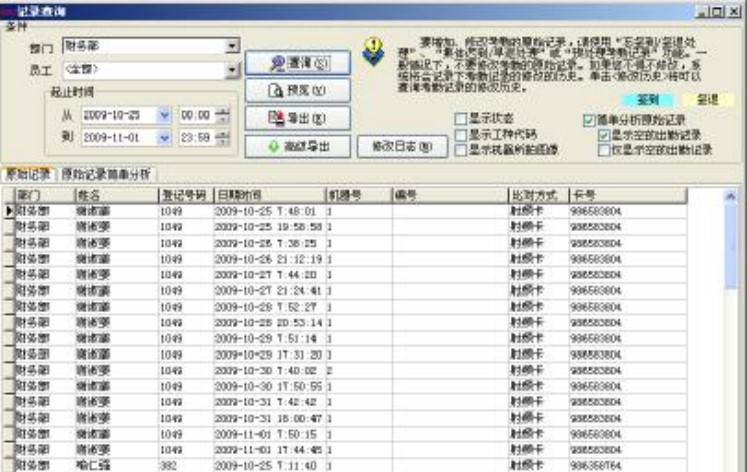This screenshot has height=472, width=747.
Task: Click the 导出(E) export button
Action: [x=298, y=118]
